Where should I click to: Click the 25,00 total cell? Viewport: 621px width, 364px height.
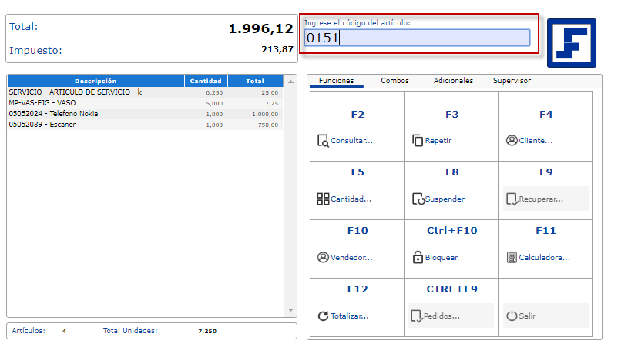(270, 92)
